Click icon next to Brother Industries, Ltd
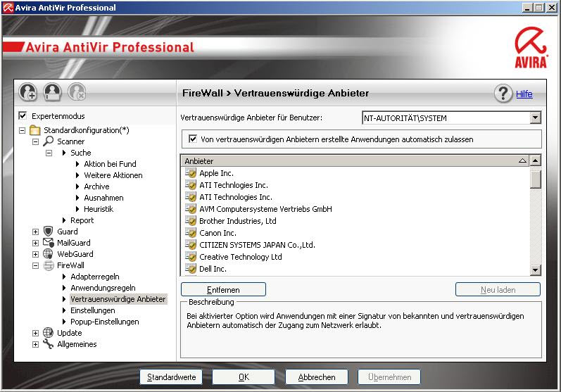The height and width of the screenshot is (392, 561). click(191, 221)
